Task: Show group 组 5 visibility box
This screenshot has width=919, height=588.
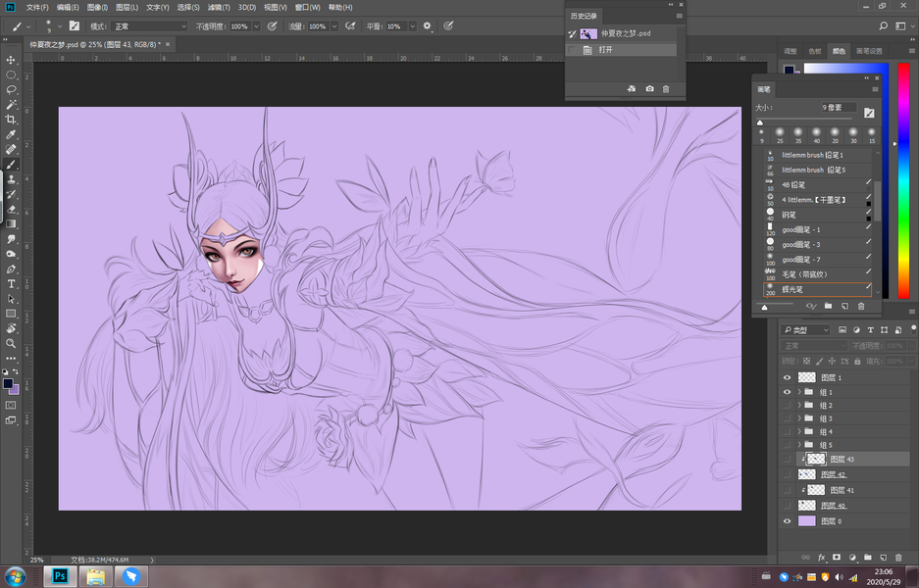Action: (x=787, y=445)
